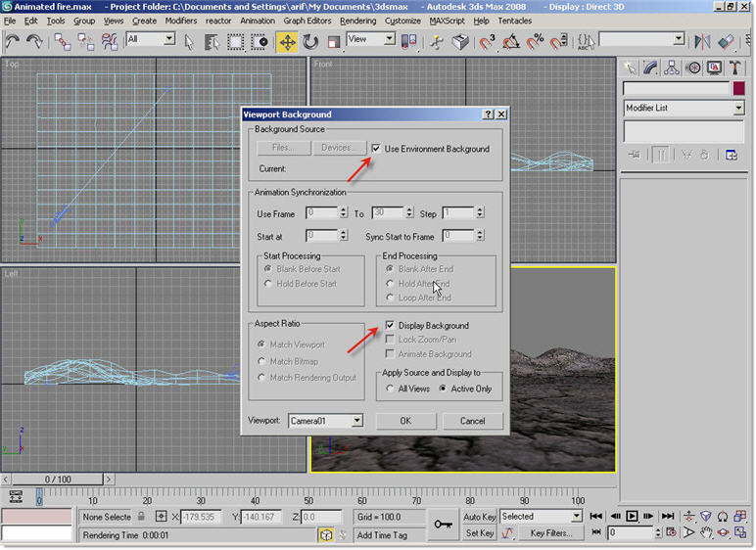Click the key icon to set keys
This screenshot has width=756, height=550.
443,524
